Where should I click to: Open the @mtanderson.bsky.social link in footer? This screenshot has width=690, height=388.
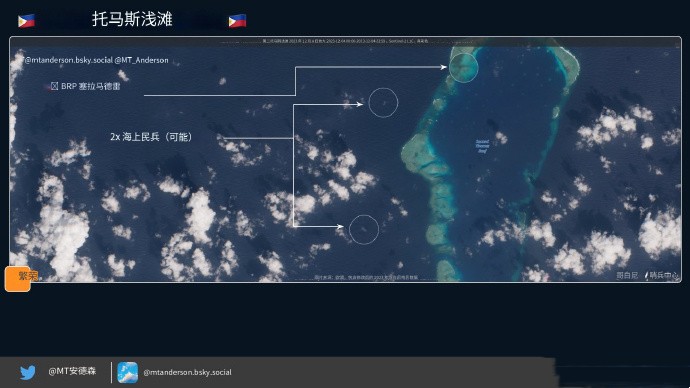click(187, 372)
